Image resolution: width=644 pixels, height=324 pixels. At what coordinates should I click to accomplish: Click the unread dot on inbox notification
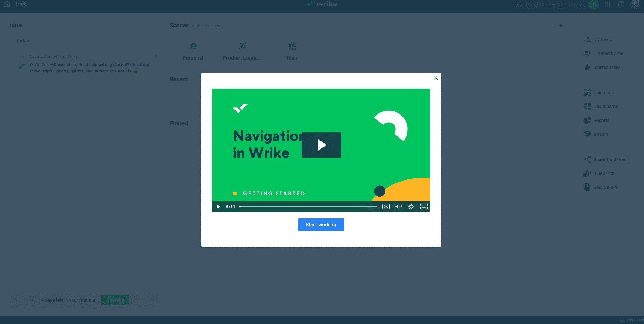156,57
